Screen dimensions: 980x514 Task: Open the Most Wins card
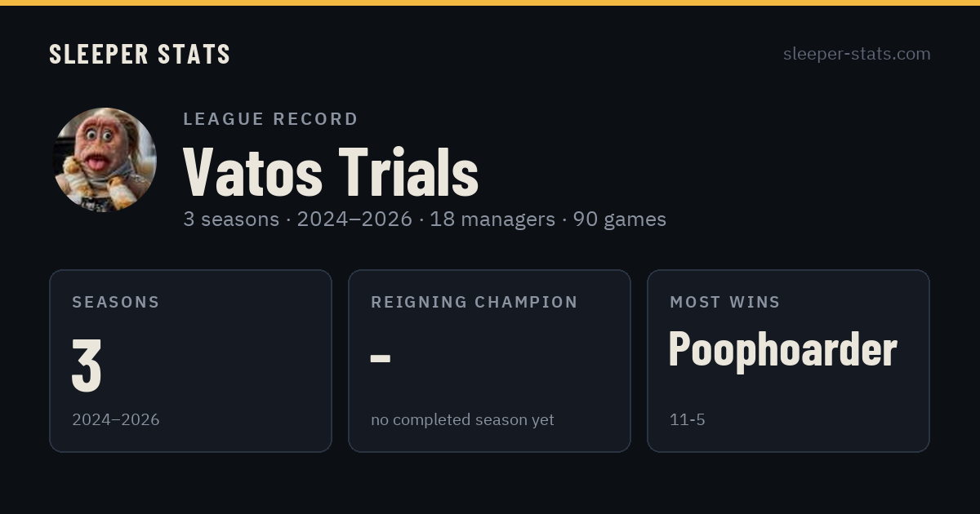(x=788, y=361)
